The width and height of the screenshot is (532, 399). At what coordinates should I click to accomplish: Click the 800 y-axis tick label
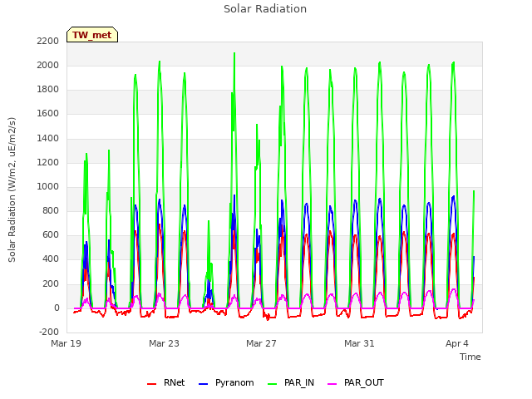(x=51, y=210)
